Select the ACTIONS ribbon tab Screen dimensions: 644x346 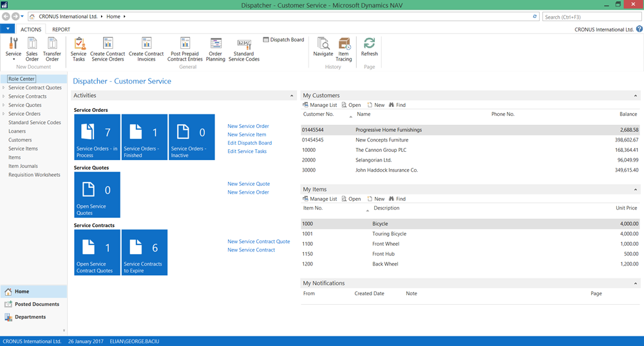[x=31, y=30]
